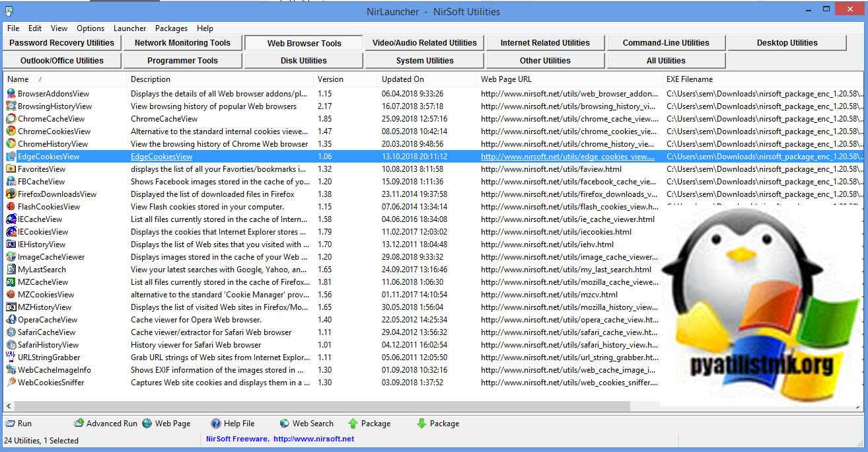Viewport: 868px width, 452px height.
Task: Click the FavoritesView star icon
Action: (11, 169)
